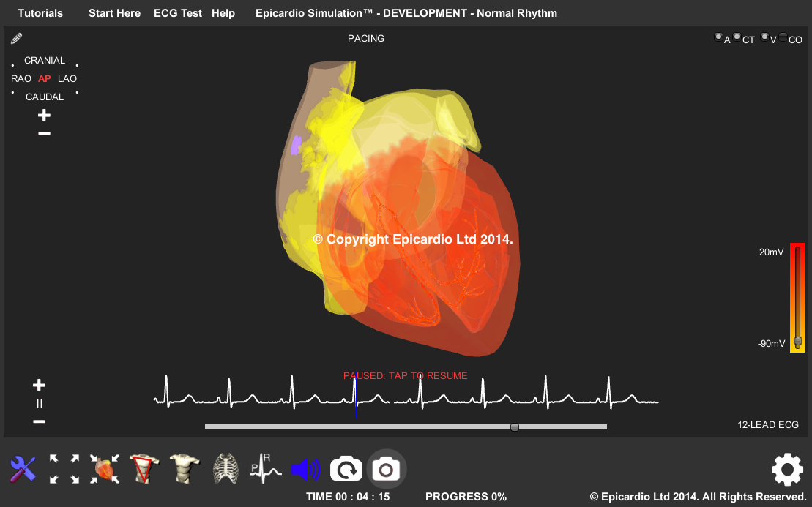Click the ECG waveform P-R icon

[x=265, y=469]
